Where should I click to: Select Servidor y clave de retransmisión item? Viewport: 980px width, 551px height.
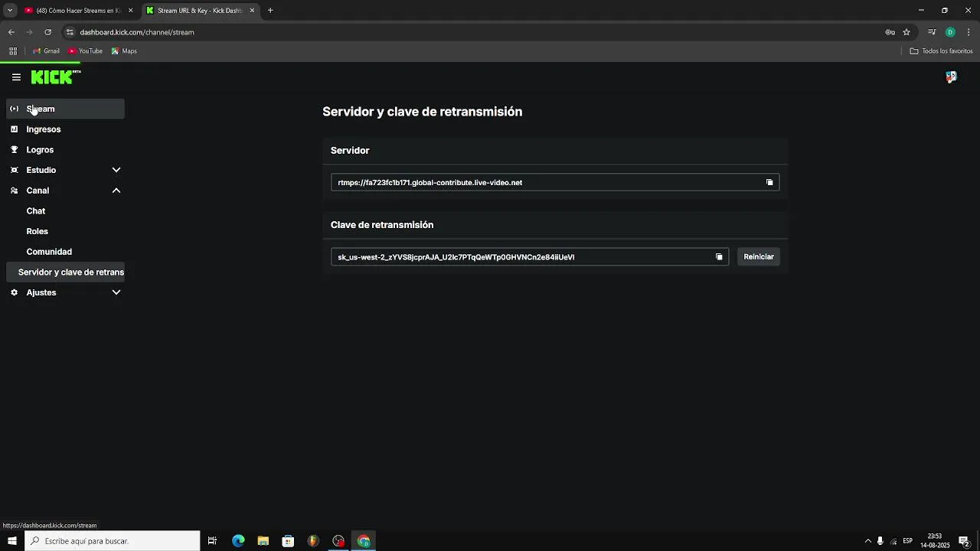tap(65, 272)
